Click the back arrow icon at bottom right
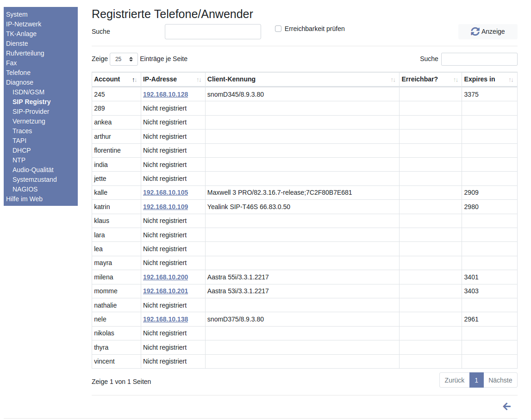This screenshot has width=531, height=420. point(506,407)
